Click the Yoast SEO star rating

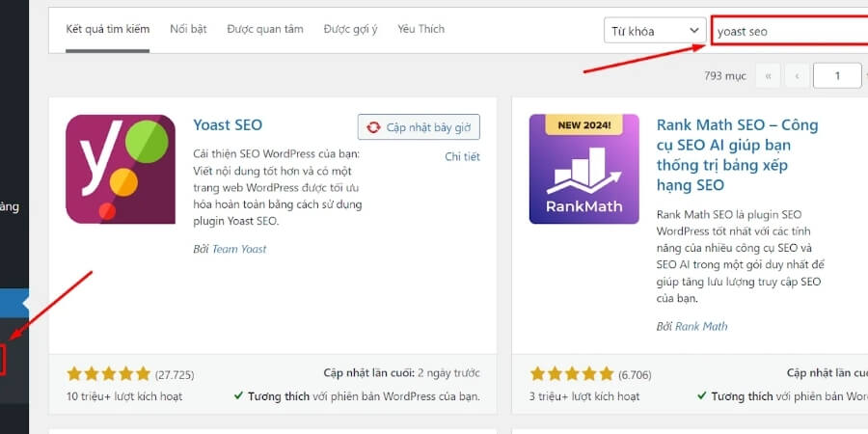108,373
